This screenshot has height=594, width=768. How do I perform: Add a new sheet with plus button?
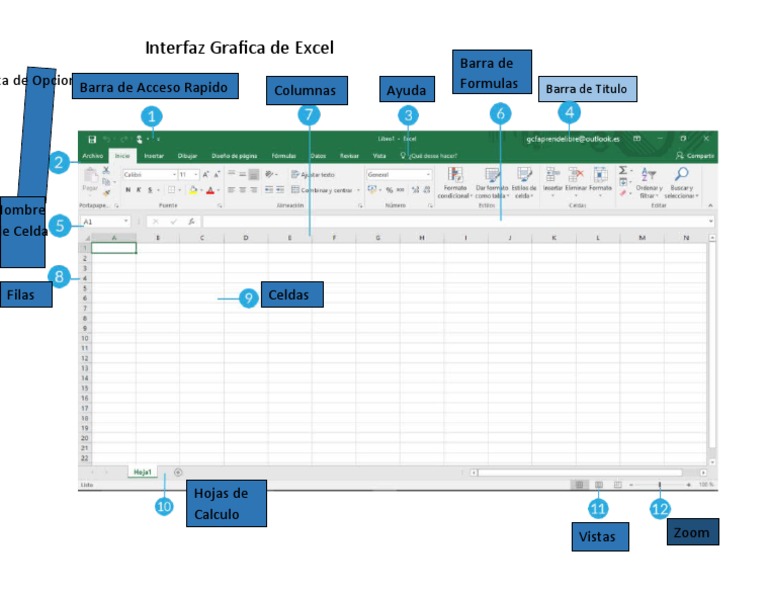pyautogui.click(x=178, y=472)
